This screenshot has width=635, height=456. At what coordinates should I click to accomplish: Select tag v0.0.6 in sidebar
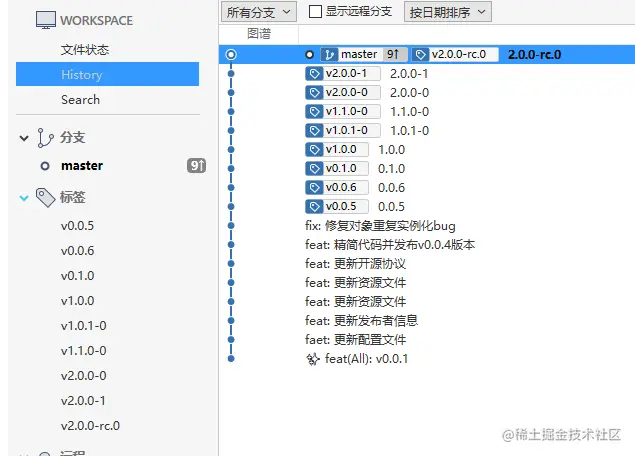point(77,251)
